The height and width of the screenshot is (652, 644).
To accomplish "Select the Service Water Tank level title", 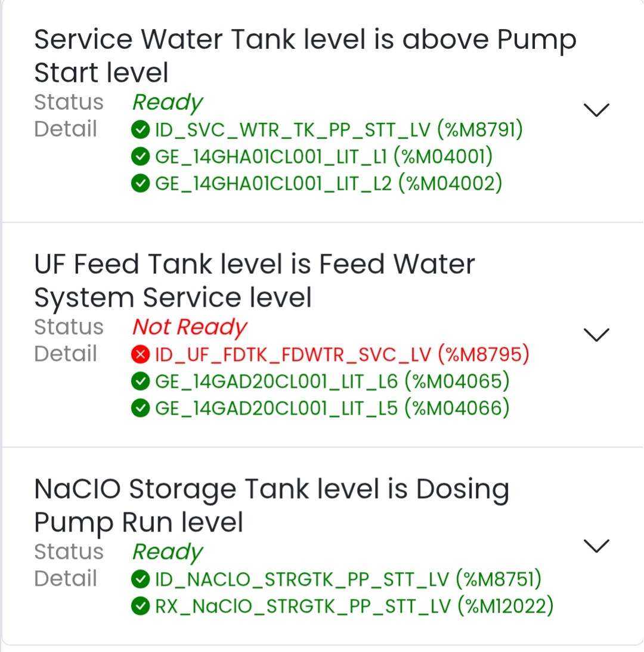I will point(305,56).
